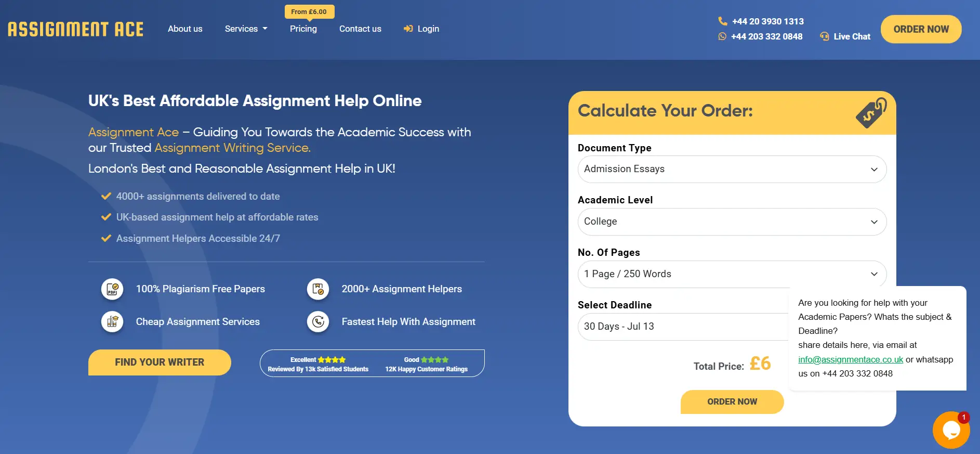This screenshot has height=454, width=980.
Task: Open the Document Type dropdown
Action: [732, 169]
